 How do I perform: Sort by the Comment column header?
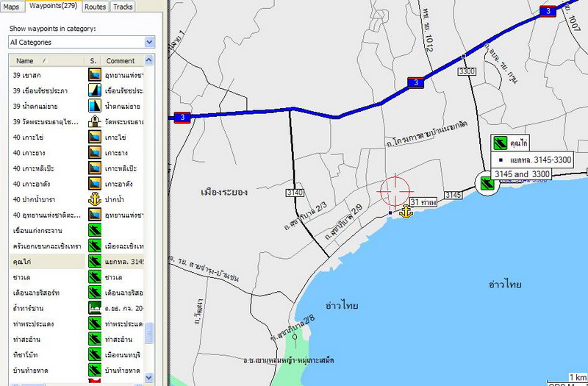[122, 61]
